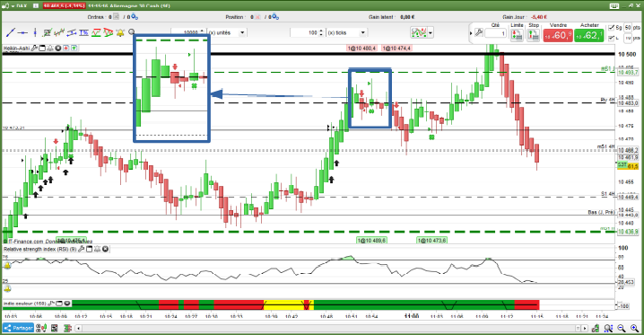Viewport: 644px width, 335px height.
Task: Click the indic couleur panel window icon
Action: (x=59, y=304)
